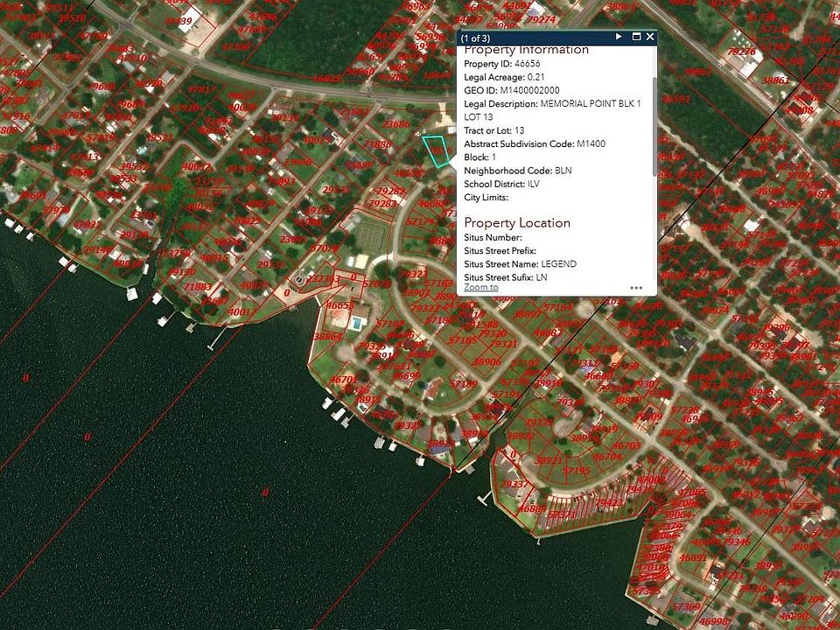This screenshot has width=840, height=630.
Task: Select parcel labeled 71886
Action: [x=378, y=145]
